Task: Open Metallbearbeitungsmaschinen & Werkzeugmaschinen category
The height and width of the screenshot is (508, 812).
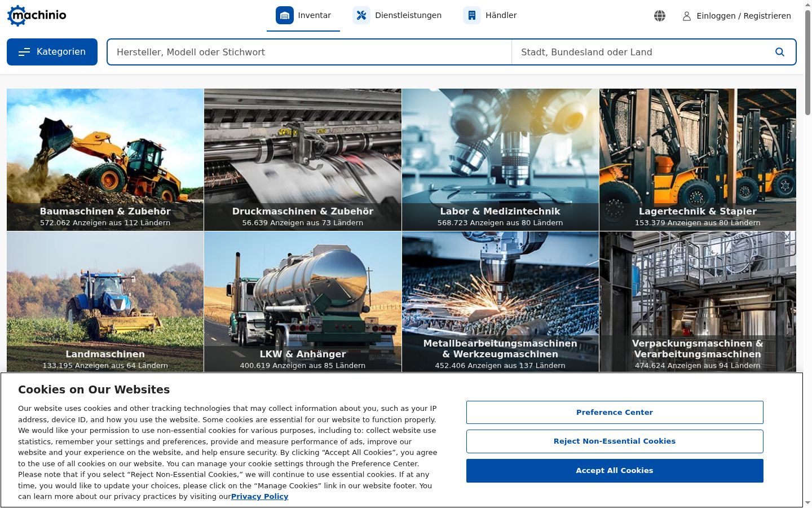Action: 500,302
